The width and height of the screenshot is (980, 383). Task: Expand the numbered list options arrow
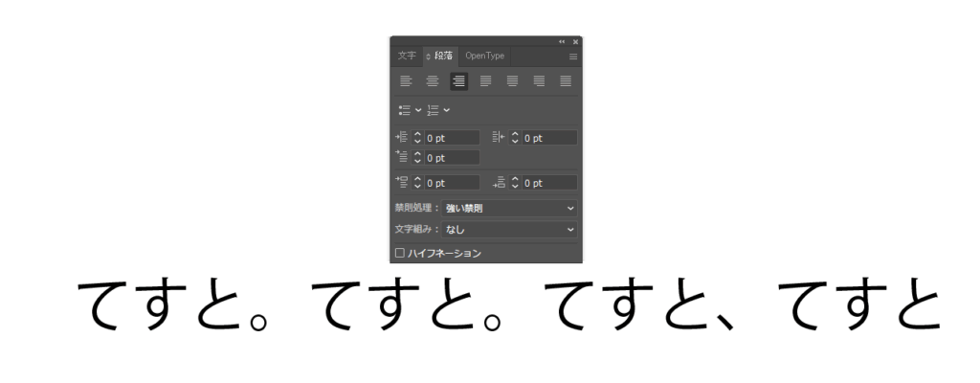click(447, 110)
